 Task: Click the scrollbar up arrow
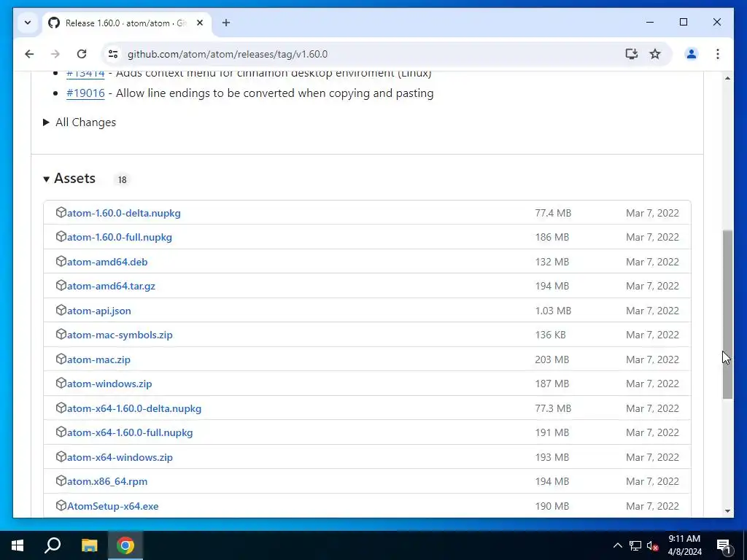pyautogui.click(x=727, y=78)
